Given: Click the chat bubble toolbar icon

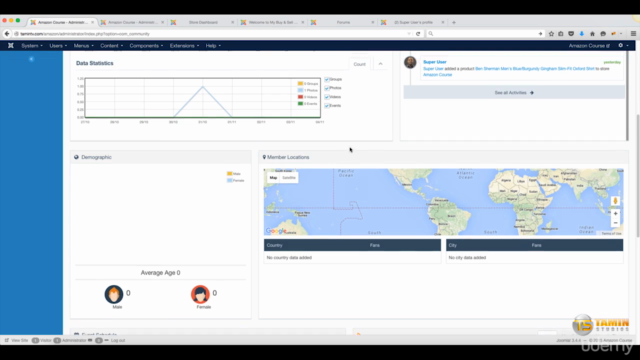Looking at the screenshot, I should [x=603, y=34].
